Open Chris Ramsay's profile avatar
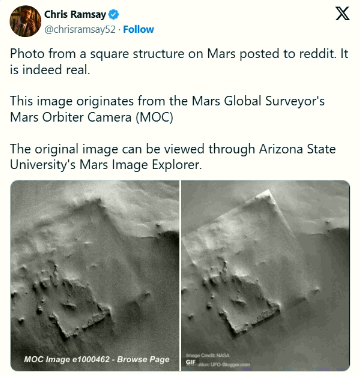 25,21
